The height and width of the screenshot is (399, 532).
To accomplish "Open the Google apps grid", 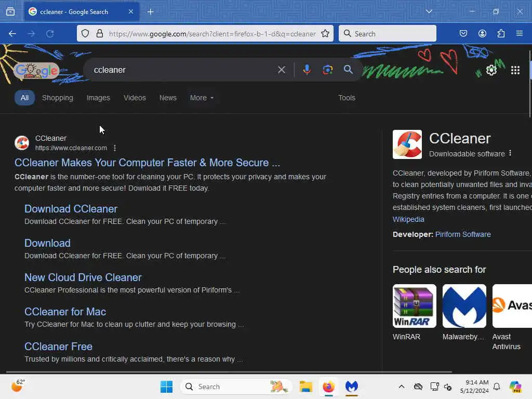I will (x=515, y=70).
